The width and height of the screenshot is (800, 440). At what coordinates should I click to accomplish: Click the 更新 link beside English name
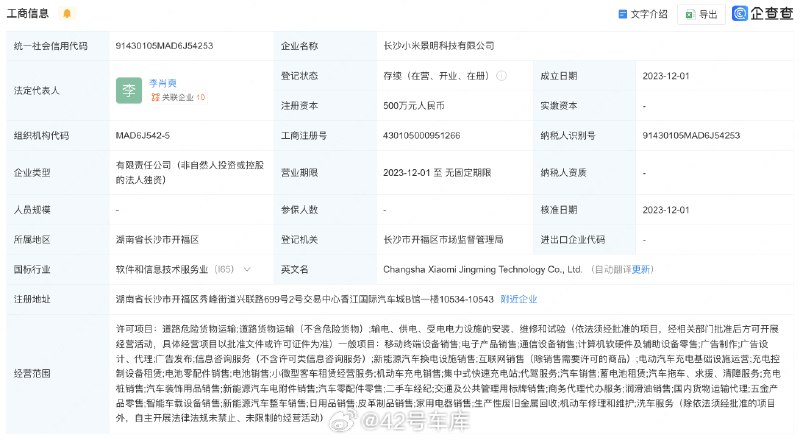641,269
